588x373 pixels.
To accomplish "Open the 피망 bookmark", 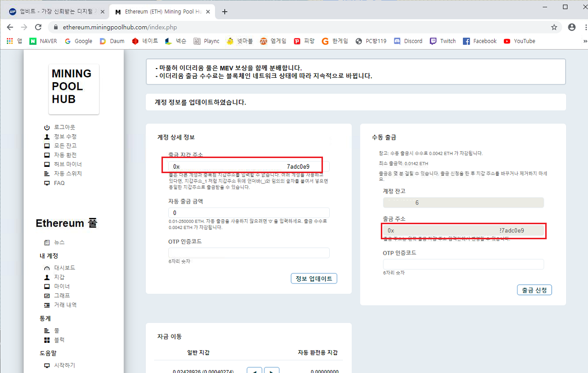I will 304,41.
